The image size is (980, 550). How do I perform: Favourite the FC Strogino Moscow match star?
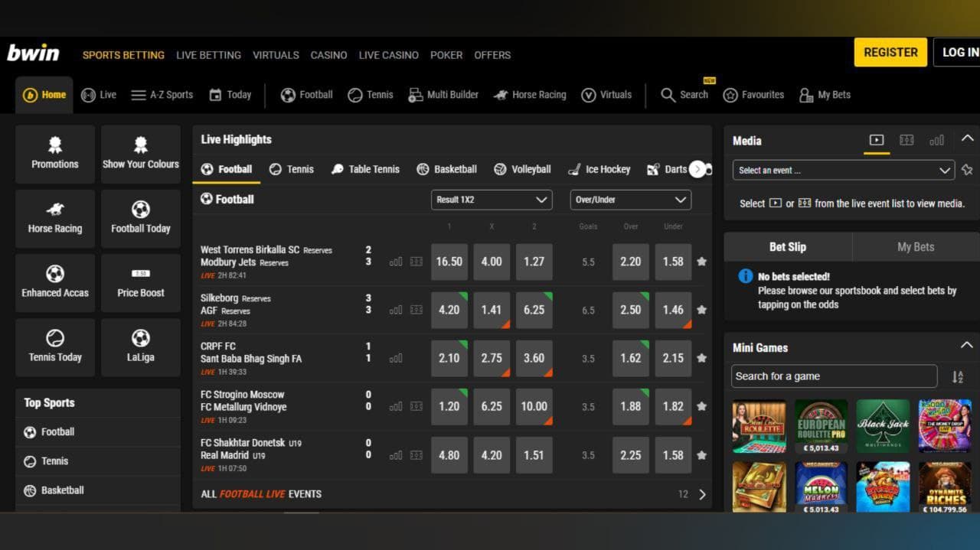pos(701,406)
